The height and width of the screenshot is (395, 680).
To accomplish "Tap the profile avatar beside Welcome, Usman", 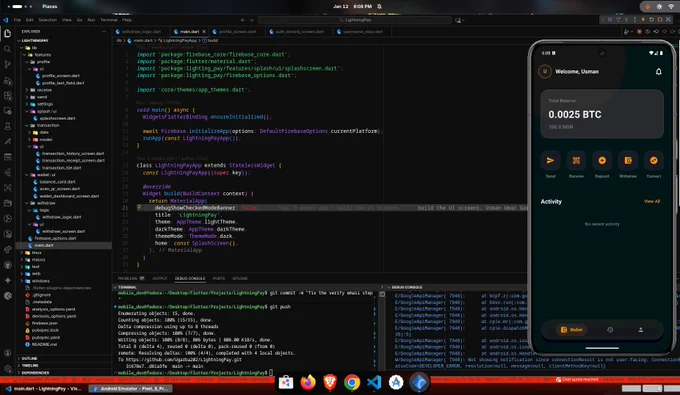I will [545, 72].
